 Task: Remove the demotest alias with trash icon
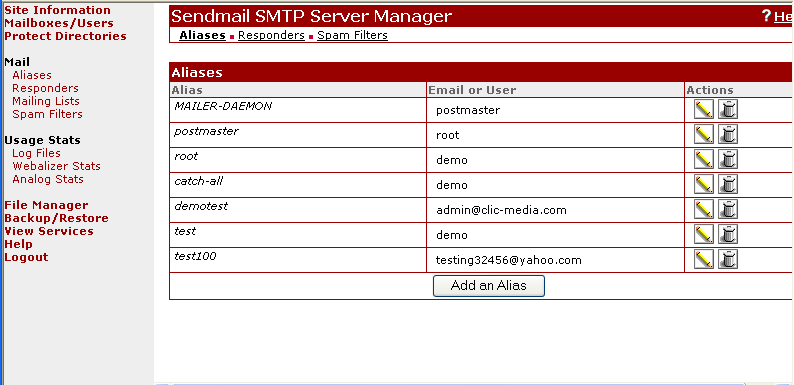[728, 209]
